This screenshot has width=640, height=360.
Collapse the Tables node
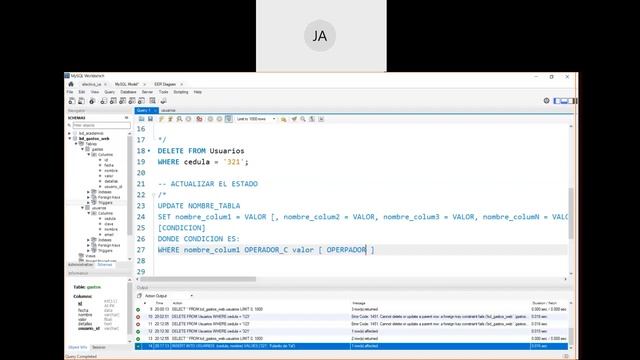(x=76, y=144)
